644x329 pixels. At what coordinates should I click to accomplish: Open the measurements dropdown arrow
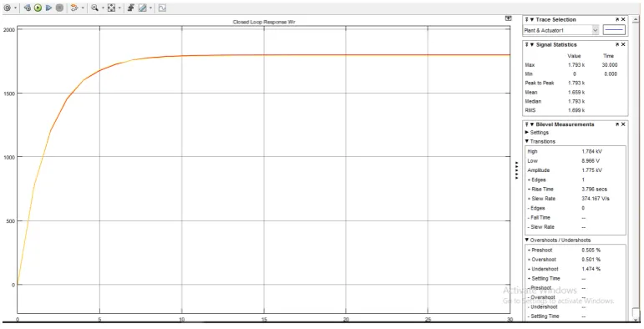coord(150,8)
